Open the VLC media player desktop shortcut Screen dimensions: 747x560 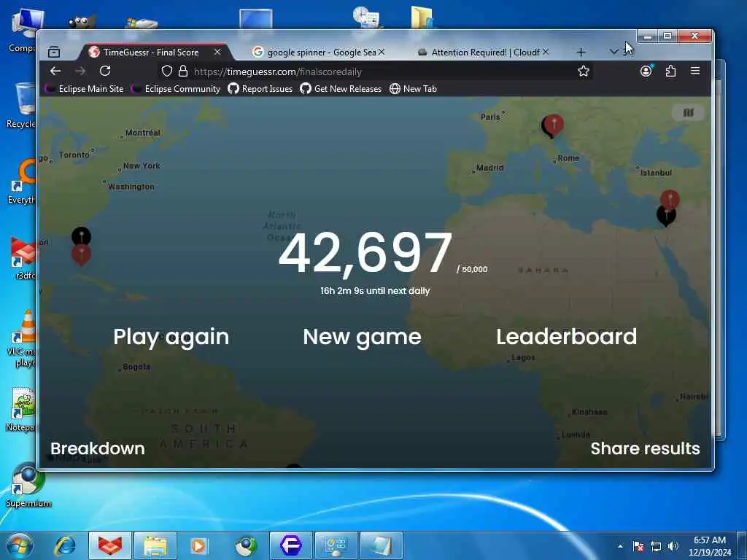pos(21,339)
